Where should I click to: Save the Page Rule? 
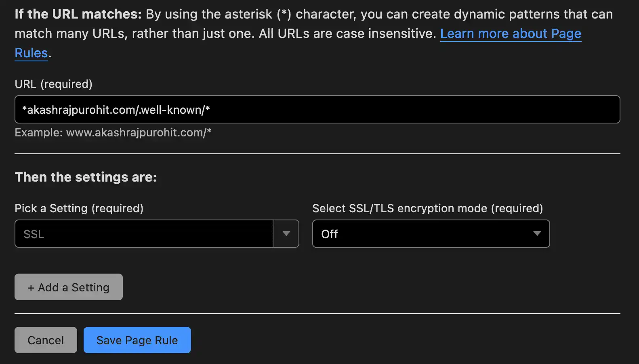[137, 340]
